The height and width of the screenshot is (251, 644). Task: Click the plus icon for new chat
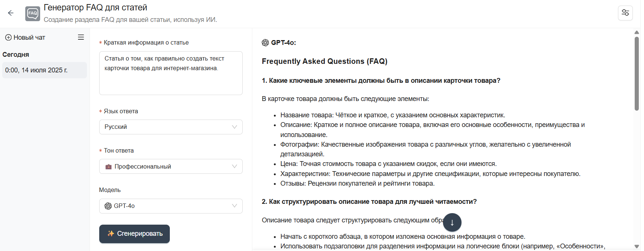[8, 38]
